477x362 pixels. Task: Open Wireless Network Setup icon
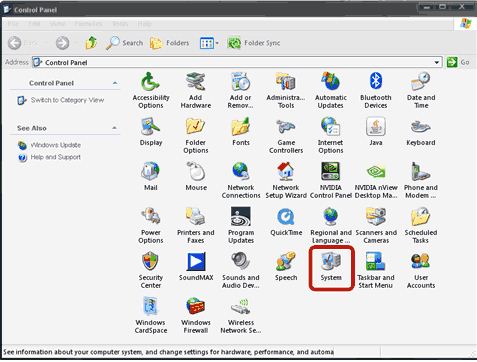[241, 315]
